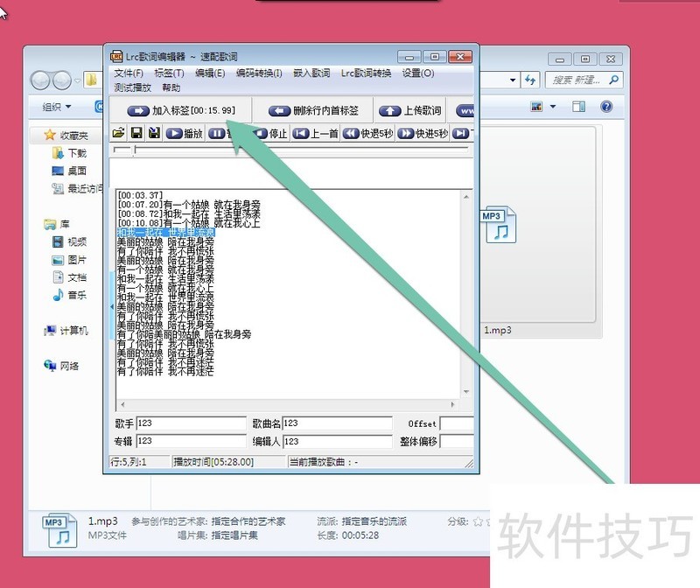Click the playback progress slider handle
The width and height of the screenshot is (700, 588).
pyautogui.click(x=136, y=150)
